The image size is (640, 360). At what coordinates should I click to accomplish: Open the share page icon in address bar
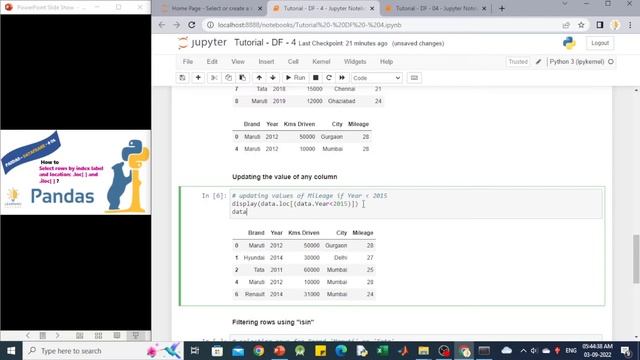(566, 25)
